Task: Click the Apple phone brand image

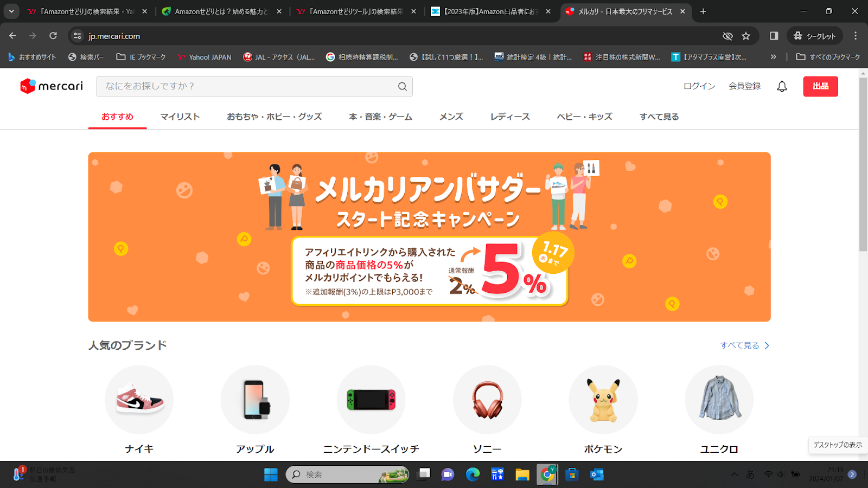Action: click(x=255, y=400)
